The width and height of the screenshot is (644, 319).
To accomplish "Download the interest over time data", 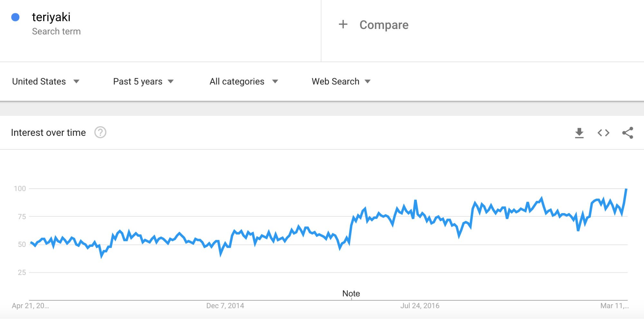I will click(x=579, y=133).
